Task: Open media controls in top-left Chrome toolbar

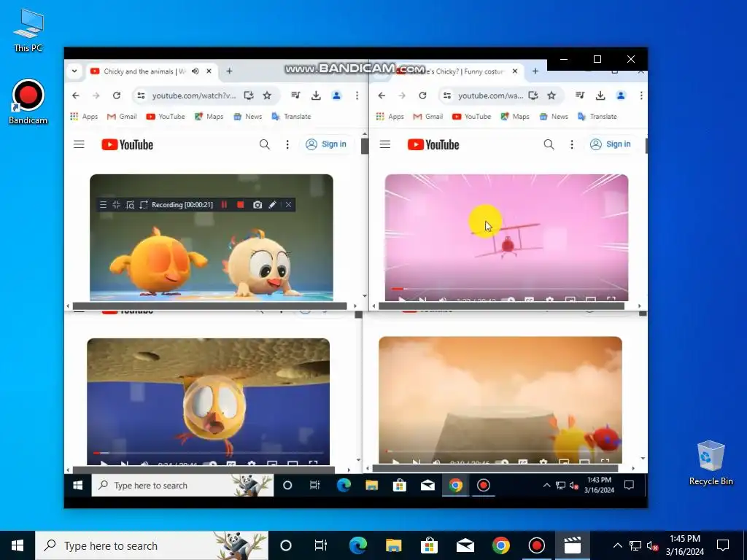Action: pyautogui.click(x=296, y=96)
